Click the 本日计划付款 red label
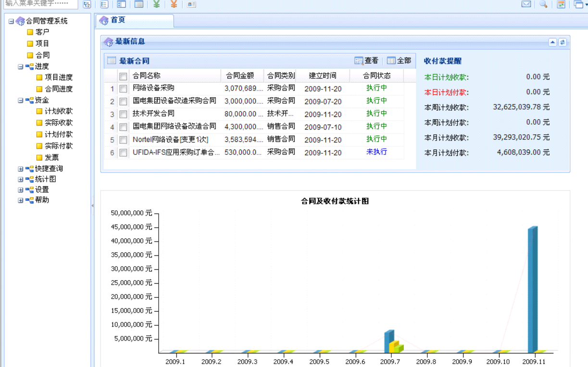Screen dimensions: 588x367 point(446,92)
